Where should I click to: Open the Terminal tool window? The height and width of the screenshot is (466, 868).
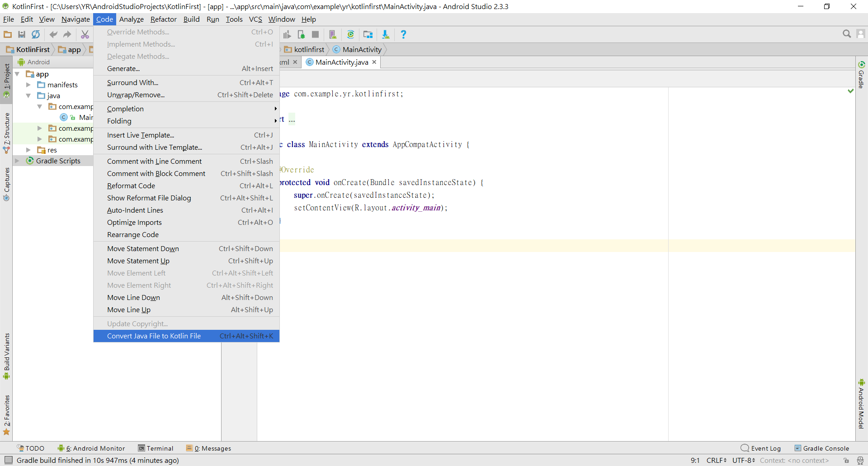point(156,448)
